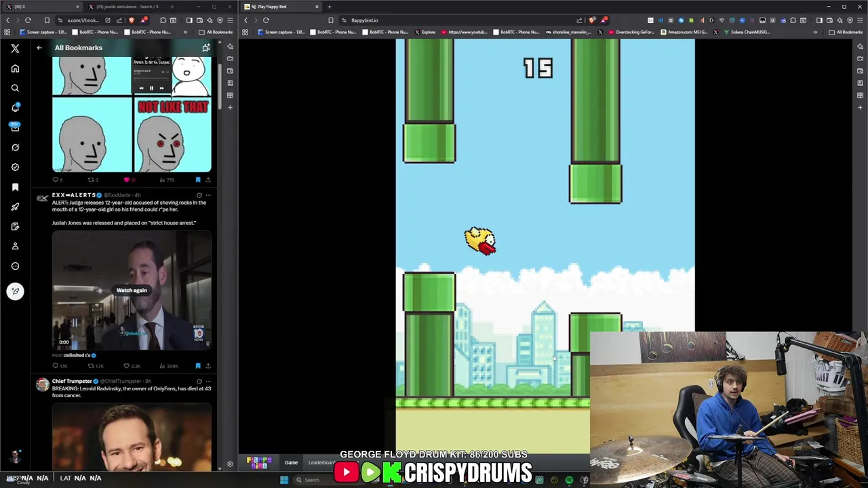Open the shoreline_marvelin bookmark

568,32
